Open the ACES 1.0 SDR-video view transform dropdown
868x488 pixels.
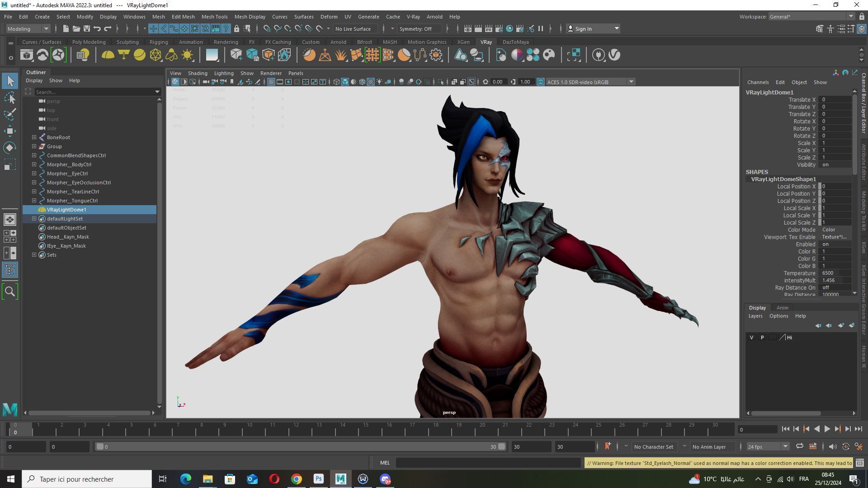[590, 82]
